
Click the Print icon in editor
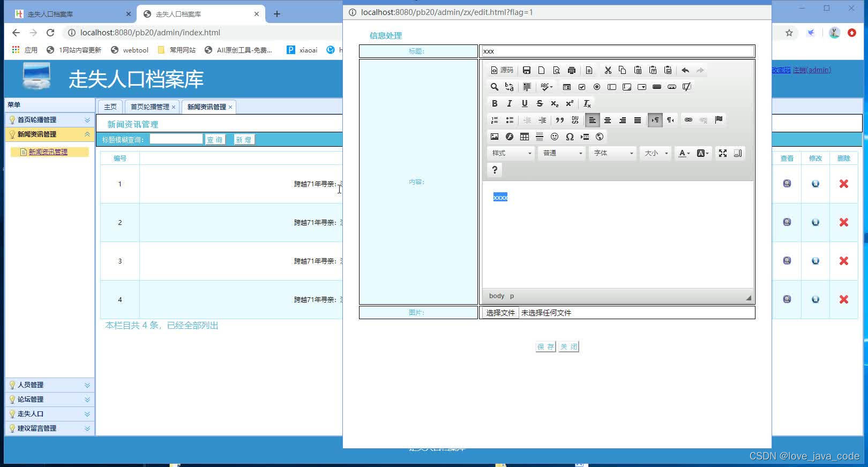coord(572,70)
